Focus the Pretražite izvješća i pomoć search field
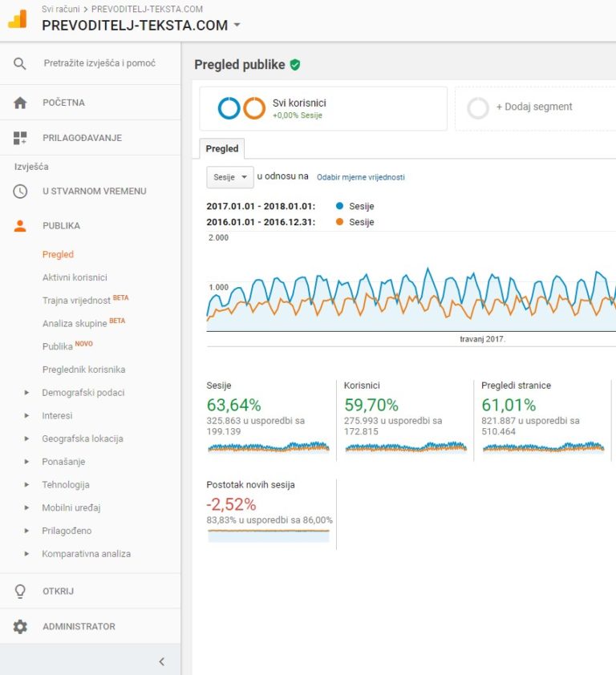Image resolution: width=616 pixels, height=675 pixels. coord(99,63)
